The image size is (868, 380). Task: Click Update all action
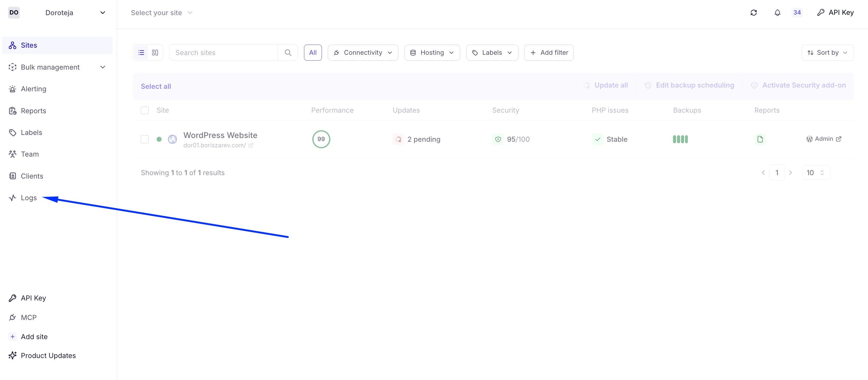tap(605, 85)
